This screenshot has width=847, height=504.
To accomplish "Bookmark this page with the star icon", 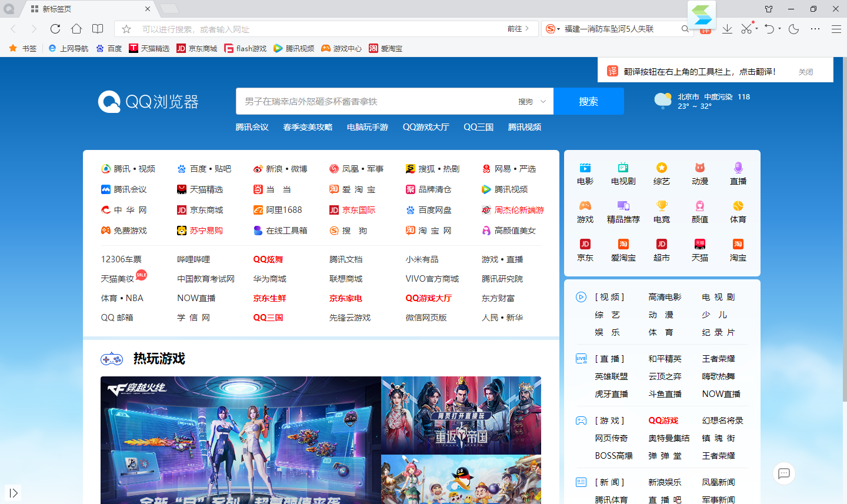I will point(126,29).
